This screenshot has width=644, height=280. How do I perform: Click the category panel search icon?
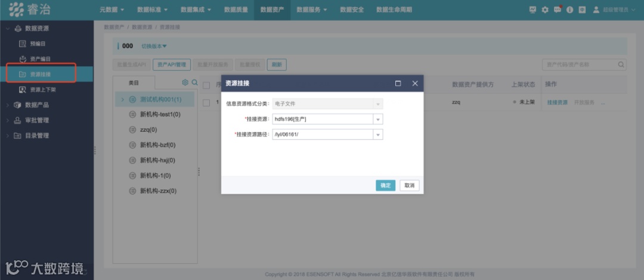point(194,83)
